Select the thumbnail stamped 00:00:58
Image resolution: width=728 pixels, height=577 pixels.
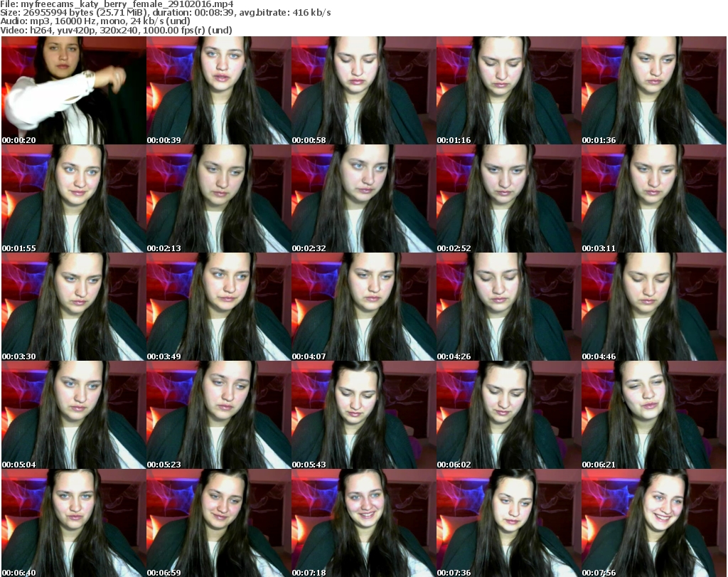point(363,90)
